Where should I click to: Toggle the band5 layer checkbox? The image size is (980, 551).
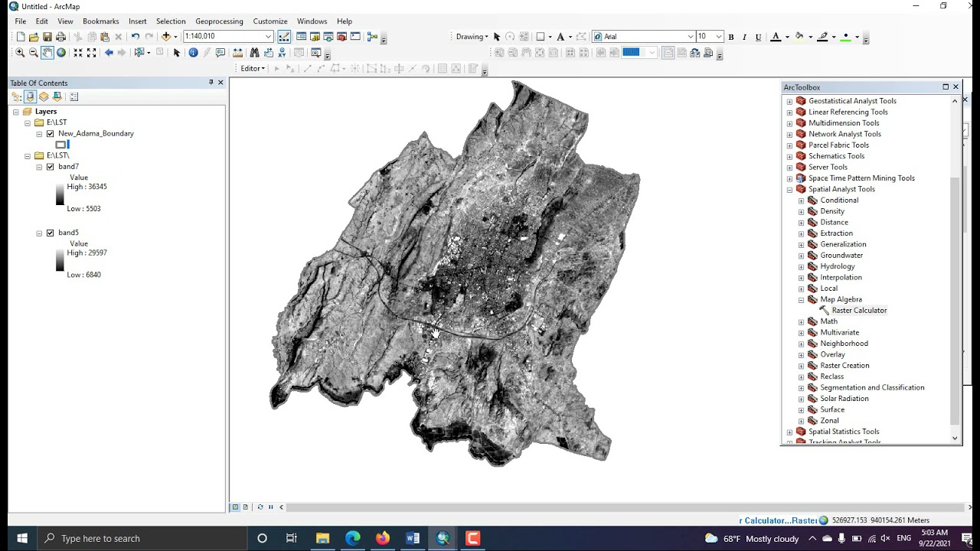pyautogui.click(x=51, y=233)
